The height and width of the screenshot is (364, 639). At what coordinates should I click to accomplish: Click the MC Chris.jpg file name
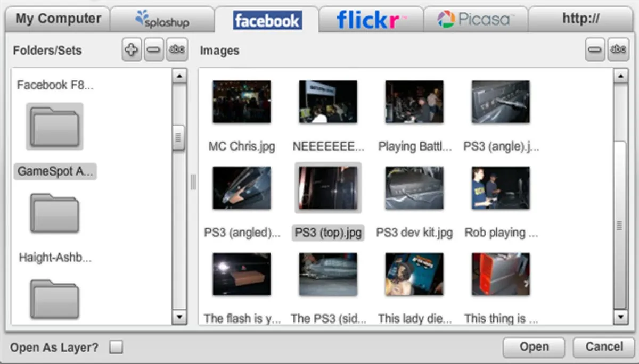[242, 146]
